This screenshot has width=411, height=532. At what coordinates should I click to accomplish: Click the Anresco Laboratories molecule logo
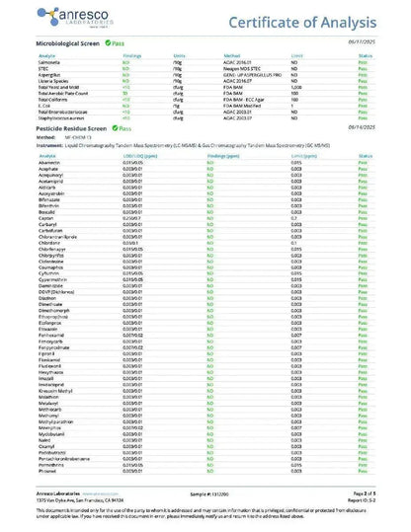(x=75, y=18)
